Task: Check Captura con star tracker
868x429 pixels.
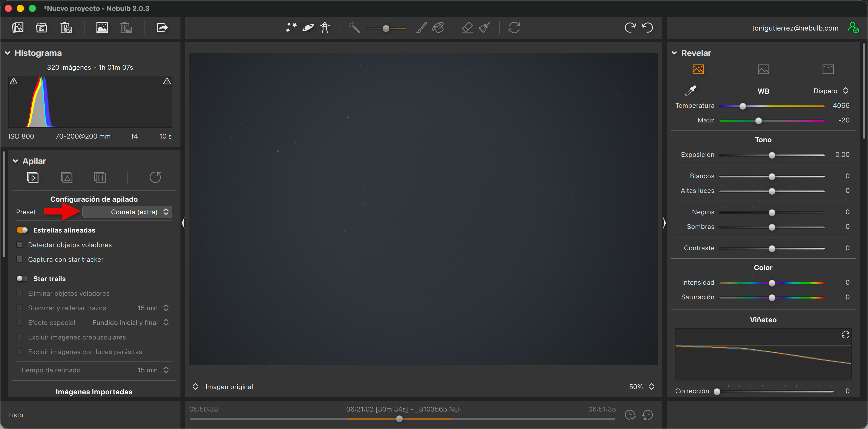Action: [x=20, y=259]
